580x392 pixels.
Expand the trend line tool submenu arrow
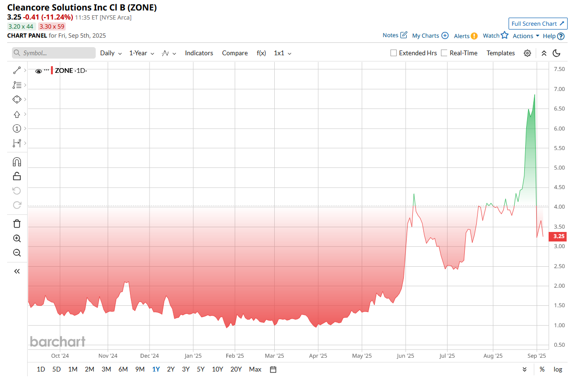click(x=25, y=70)
